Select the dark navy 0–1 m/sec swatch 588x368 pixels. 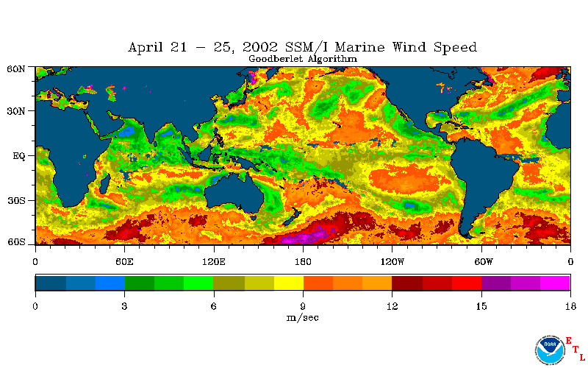click(x=51, y=283)
